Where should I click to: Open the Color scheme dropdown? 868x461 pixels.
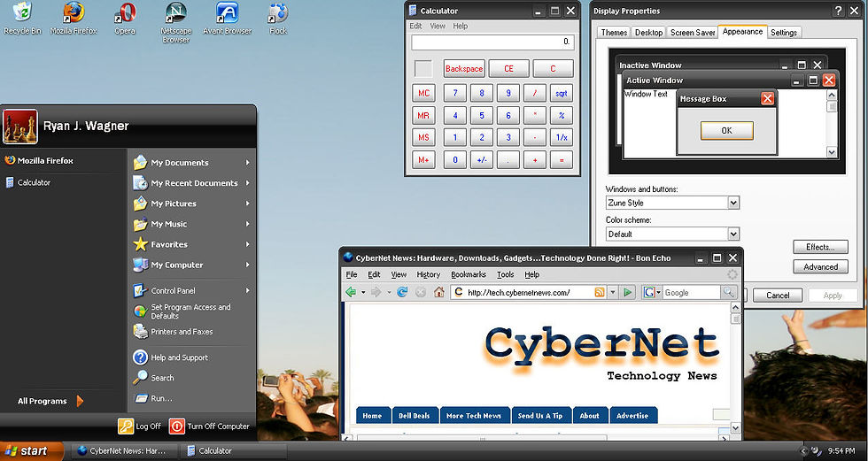733,234
